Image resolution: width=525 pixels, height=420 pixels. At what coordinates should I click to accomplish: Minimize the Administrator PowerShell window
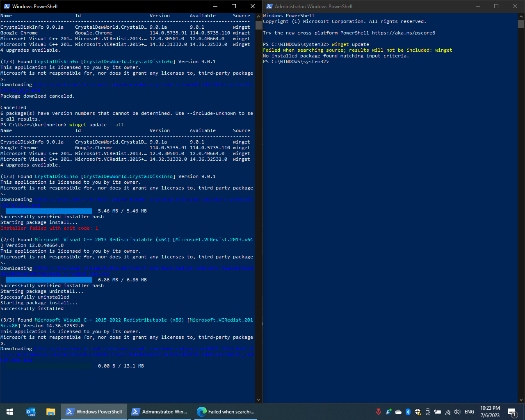[x=477, y=6]
